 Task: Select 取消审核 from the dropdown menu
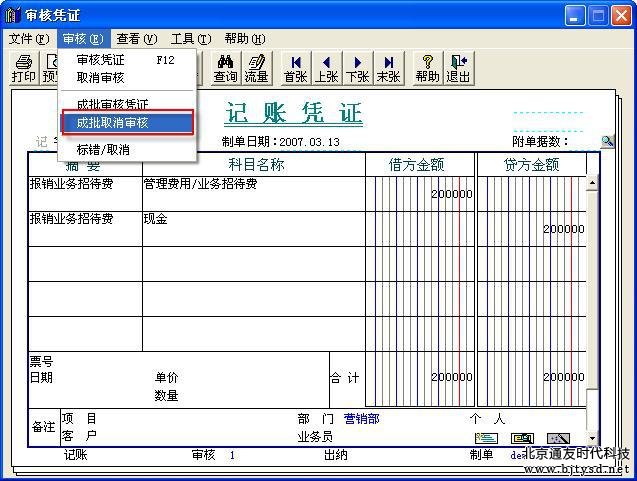coord(101,77)
